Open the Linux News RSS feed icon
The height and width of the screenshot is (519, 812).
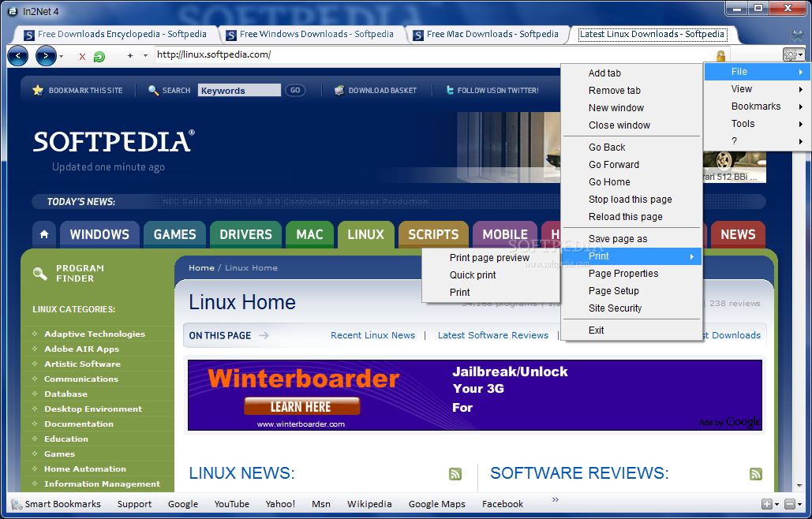coord(455,473)
